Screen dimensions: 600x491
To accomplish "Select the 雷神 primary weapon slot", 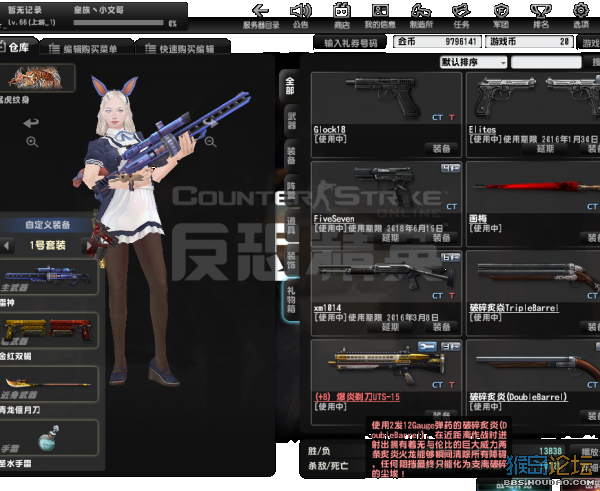I will click(48, 277).
